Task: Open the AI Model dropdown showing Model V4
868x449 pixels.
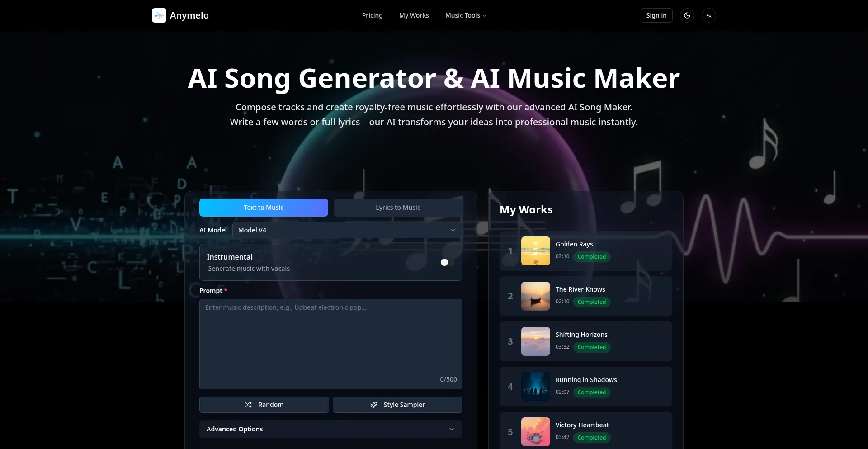Action: 346,230
